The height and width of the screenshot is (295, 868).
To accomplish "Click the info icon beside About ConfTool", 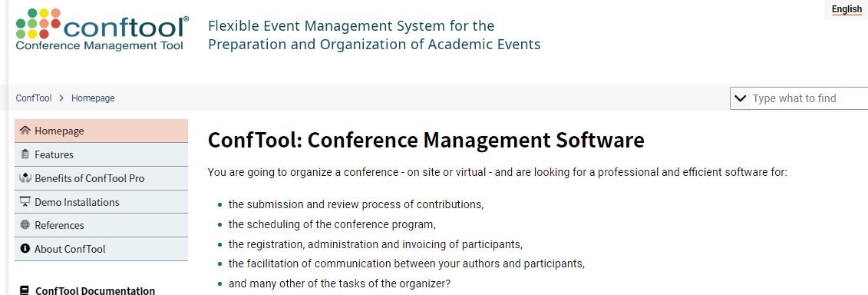I will click(25, 248).
